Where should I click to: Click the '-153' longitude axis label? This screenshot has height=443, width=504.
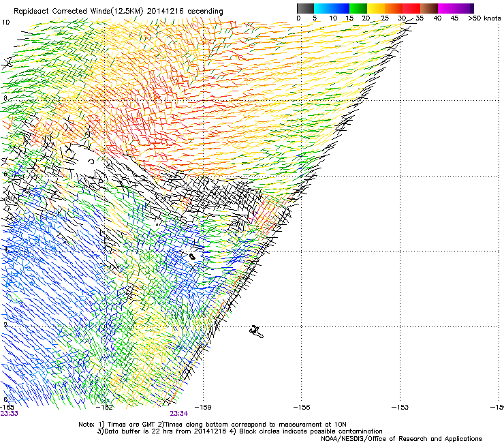[x=400, y=408]
